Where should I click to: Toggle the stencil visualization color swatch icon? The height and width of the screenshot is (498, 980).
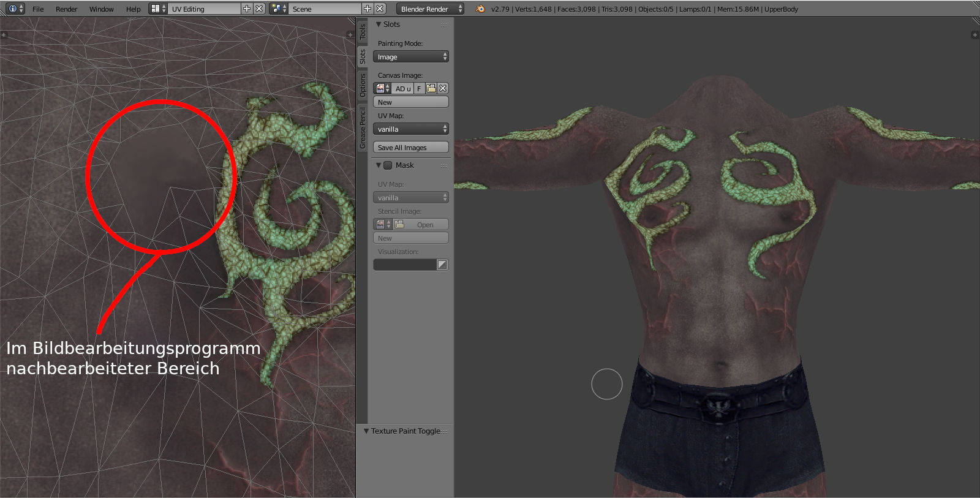[x=442, y=265]
